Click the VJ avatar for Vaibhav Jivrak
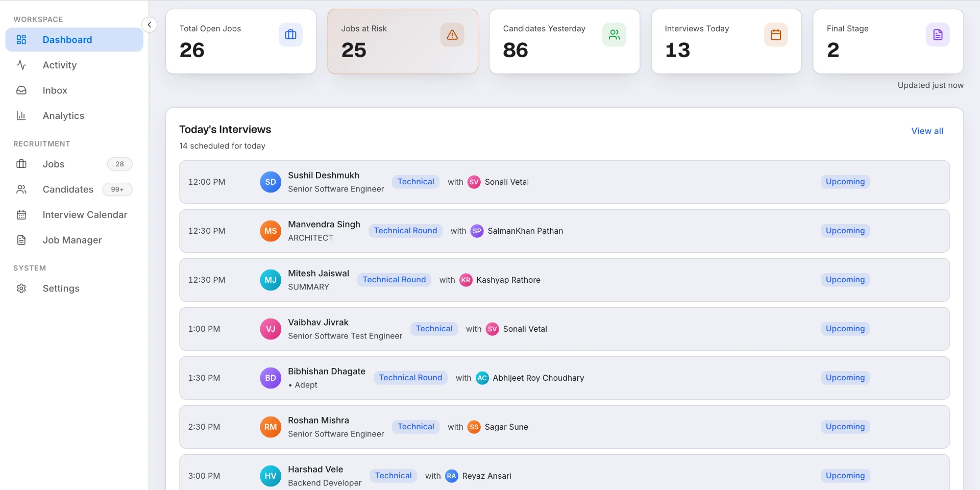Image resolution: width=980 pixels, height=490 pixels. pos(271,329)
